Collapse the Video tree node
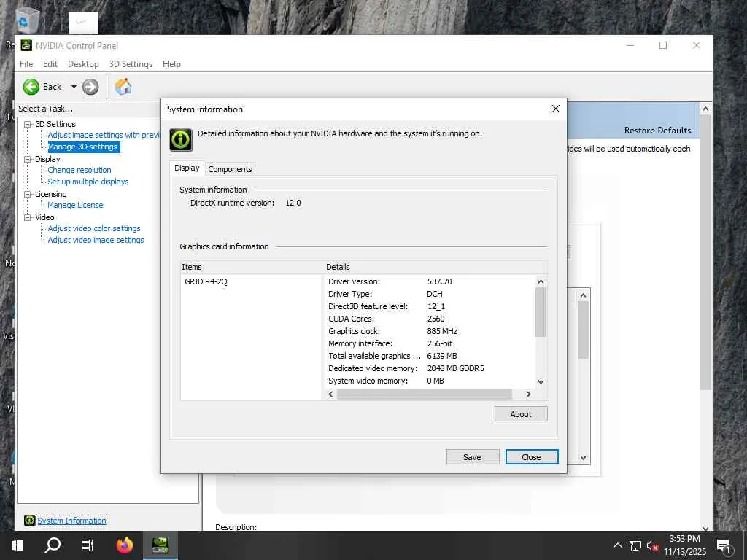This screenshot has height=560, width=747. [x=28, y=217]
